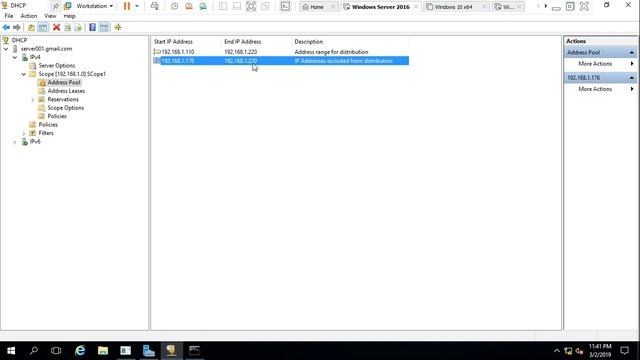
Task: Expand the Reservations node
Action: [x=33, y=100]
